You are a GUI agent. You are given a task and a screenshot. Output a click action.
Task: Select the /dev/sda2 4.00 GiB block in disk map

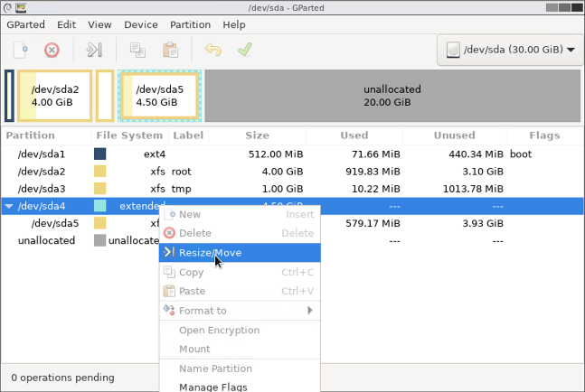click(x=55, y=96)
